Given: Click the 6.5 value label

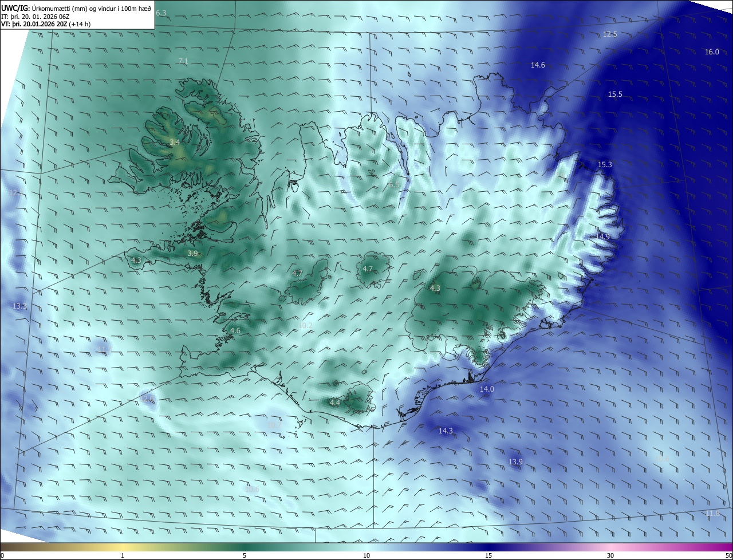Looking at the screenshot, I should coord(393,185).
